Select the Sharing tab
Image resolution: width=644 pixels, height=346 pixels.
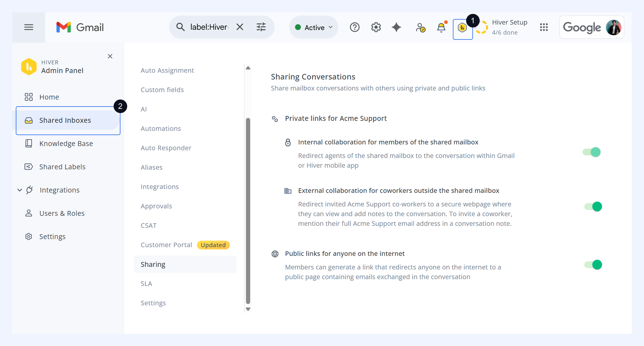tap(185, 264)
